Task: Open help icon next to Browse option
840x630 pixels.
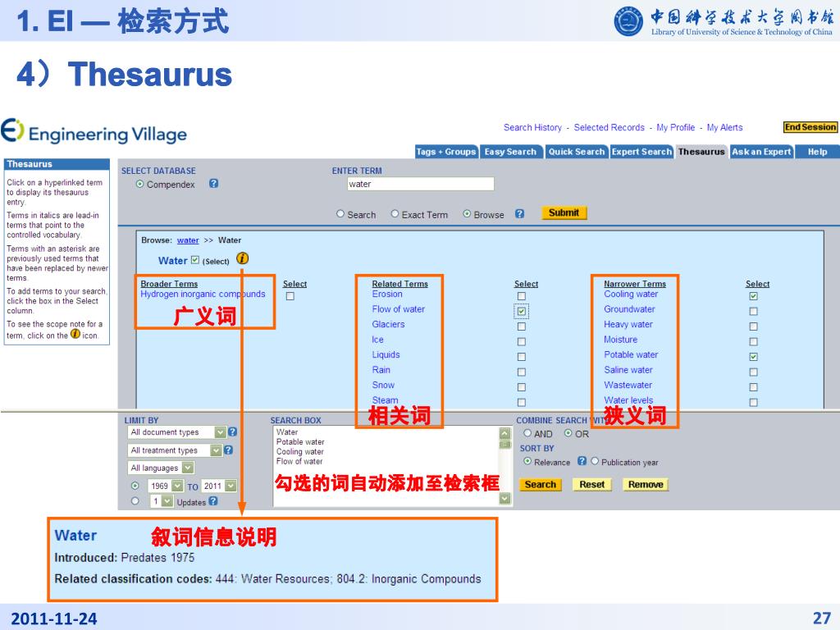Action: click(x=519, y=213)
